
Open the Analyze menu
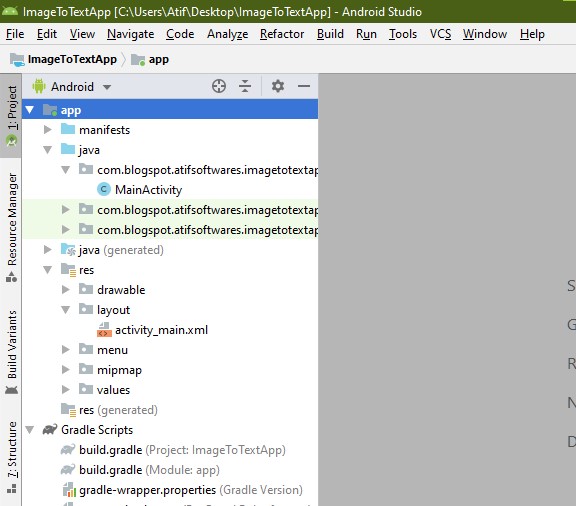[x=227, y=34]
